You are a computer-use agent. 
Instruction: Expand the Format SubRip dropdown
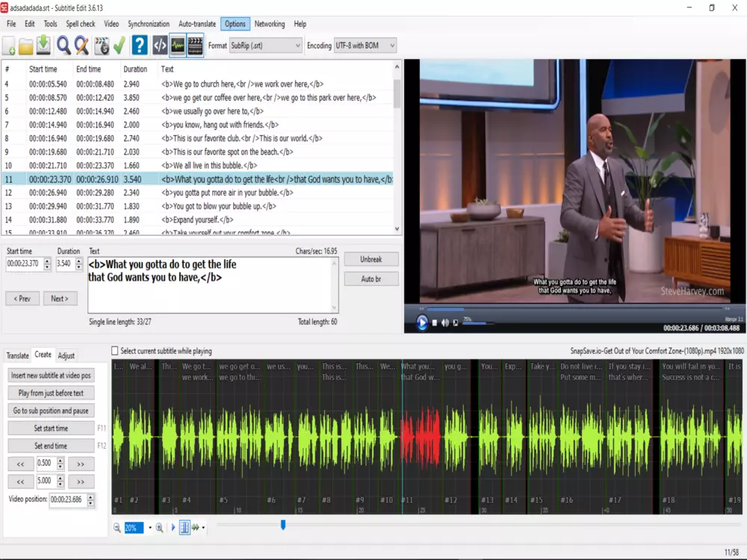297,46
